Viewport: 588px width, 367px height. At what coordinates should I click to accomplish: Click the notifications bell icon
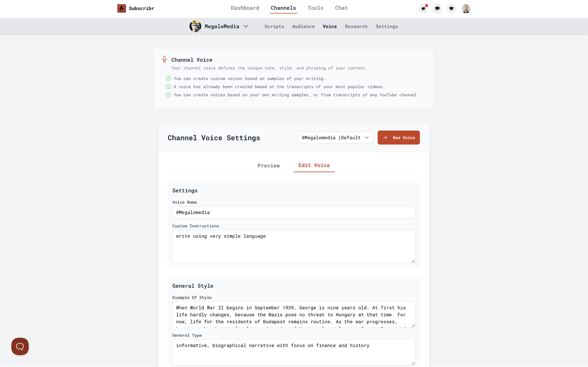coord(423,8)
